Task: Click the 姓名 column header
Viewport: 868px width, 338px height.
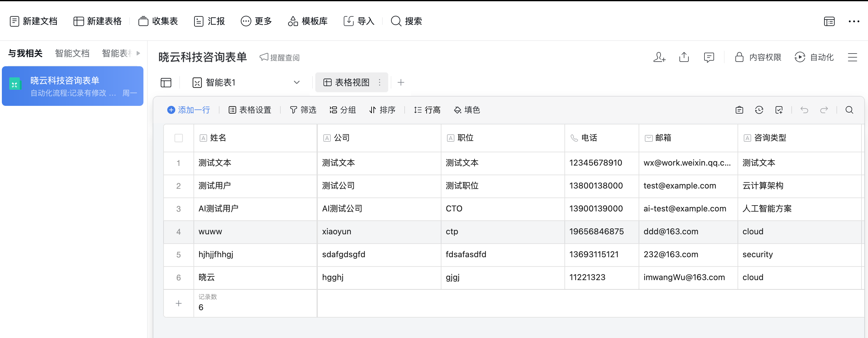Action: [x=255, y=138]
